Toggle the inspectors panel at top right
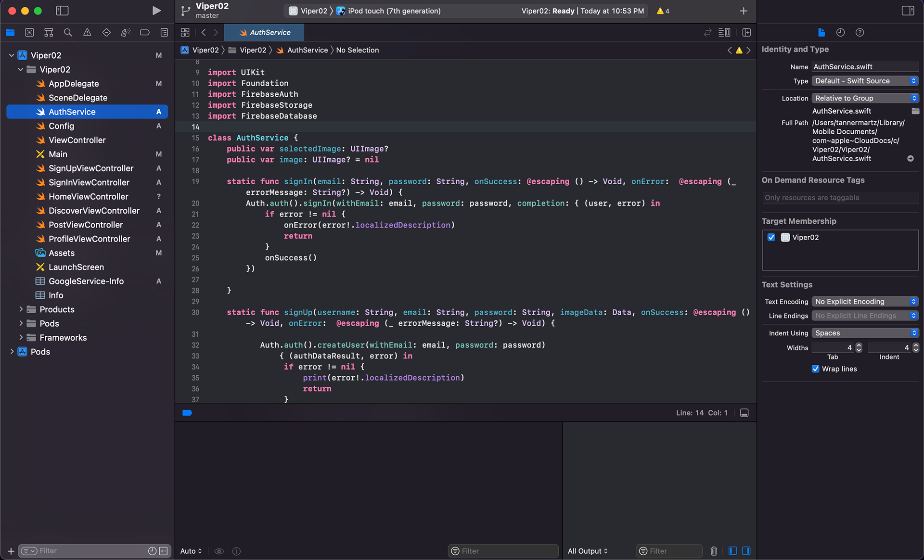The width and height of the screenshot is (924, 560). pyautogui.click(x=908, y=11)
